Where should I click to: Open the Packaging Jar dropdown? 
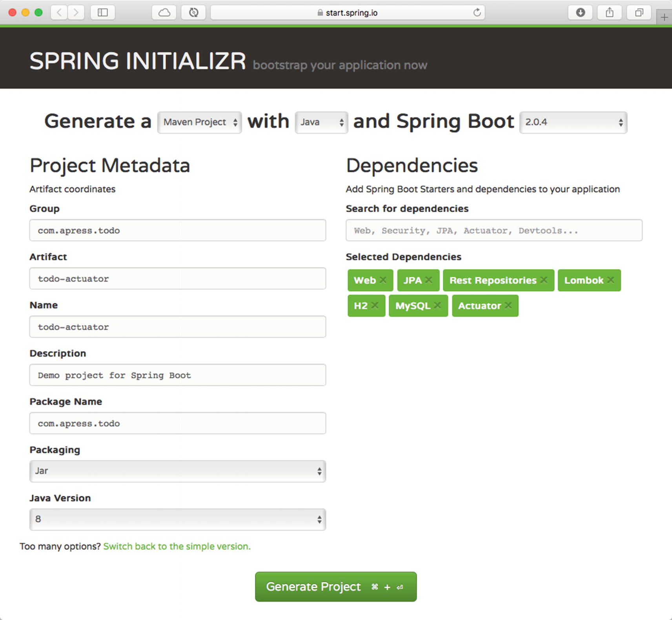pyautogui.click(x=177, y=471)
